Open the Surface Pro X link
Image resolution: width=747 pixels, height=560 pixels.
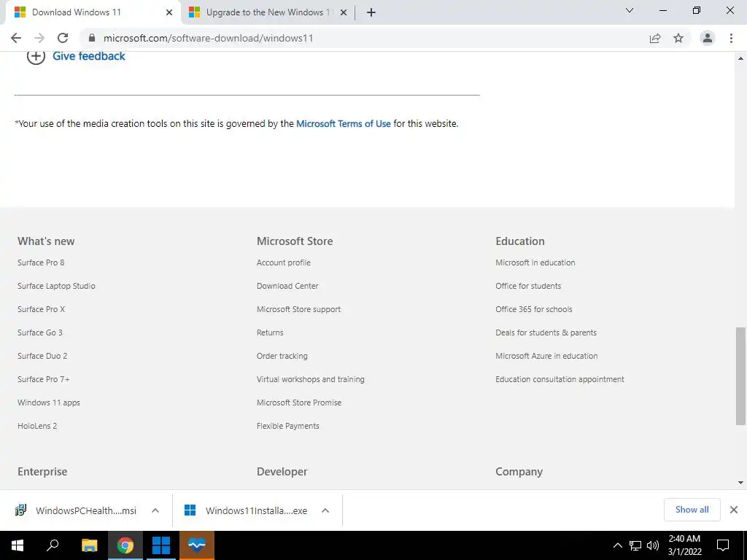click(x=41, y=309)
